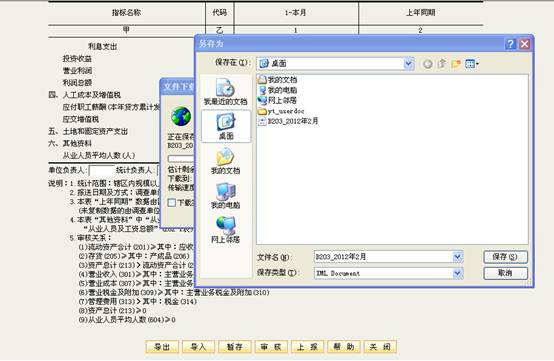Screen dimensions: 554x361
Task: Click the 导入 button
Action: pos(198,347)
